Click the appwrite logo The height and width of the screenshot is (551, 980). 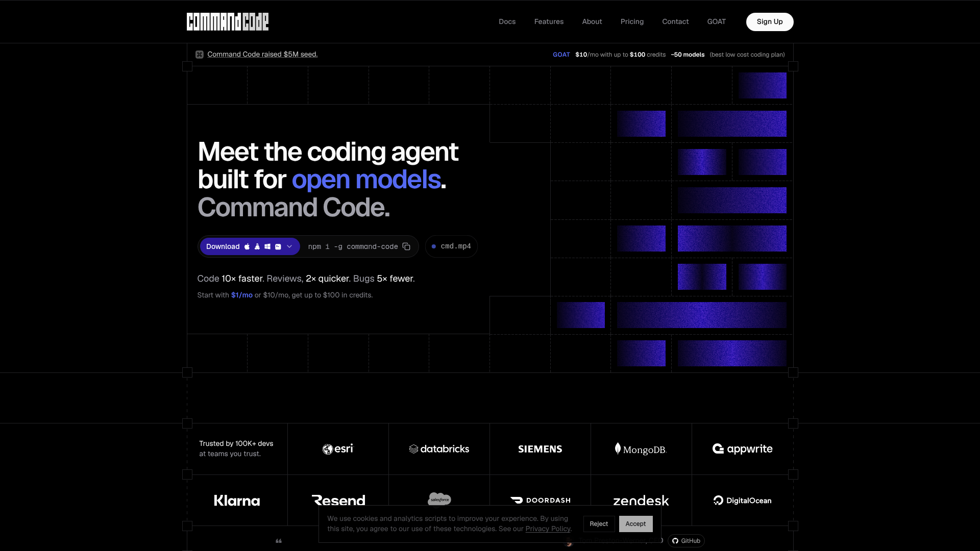742,449
